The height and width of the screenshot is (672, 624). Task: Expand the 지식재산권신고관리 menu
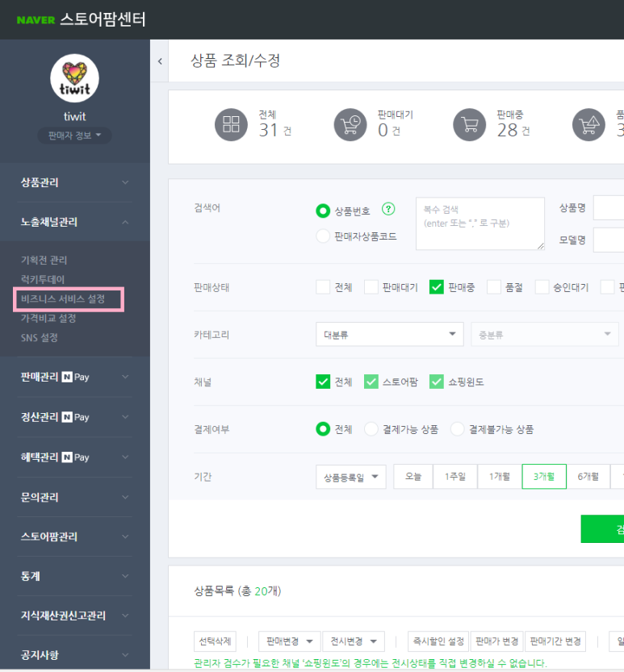74,616
